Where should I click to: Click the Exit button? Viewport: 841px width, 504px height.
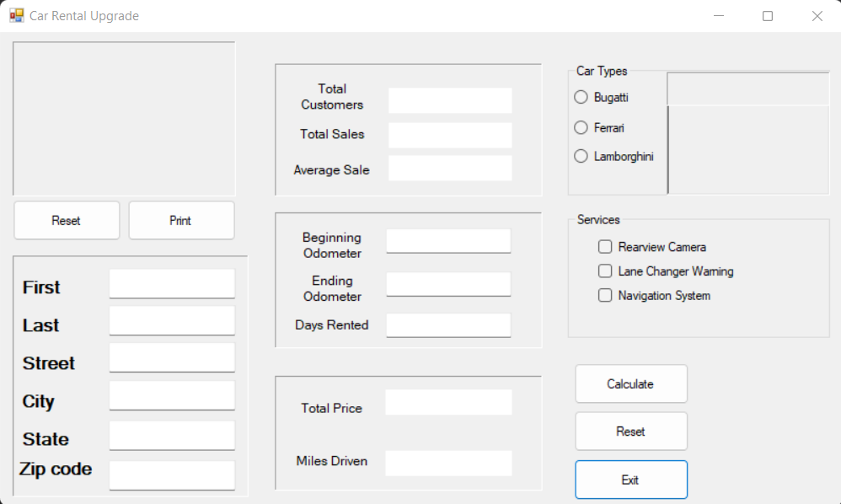pyautogui.click(x=630, y=480)
